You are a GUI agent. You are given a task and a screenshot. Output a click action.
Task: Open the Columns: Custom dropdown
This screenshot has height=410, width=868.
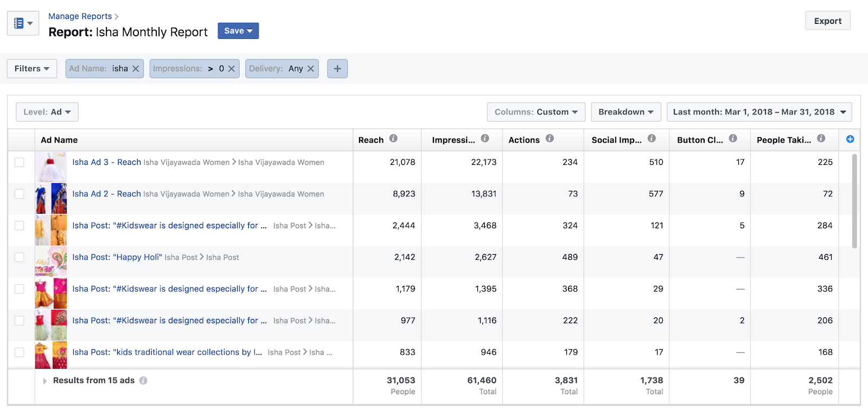tap(535, 112)
